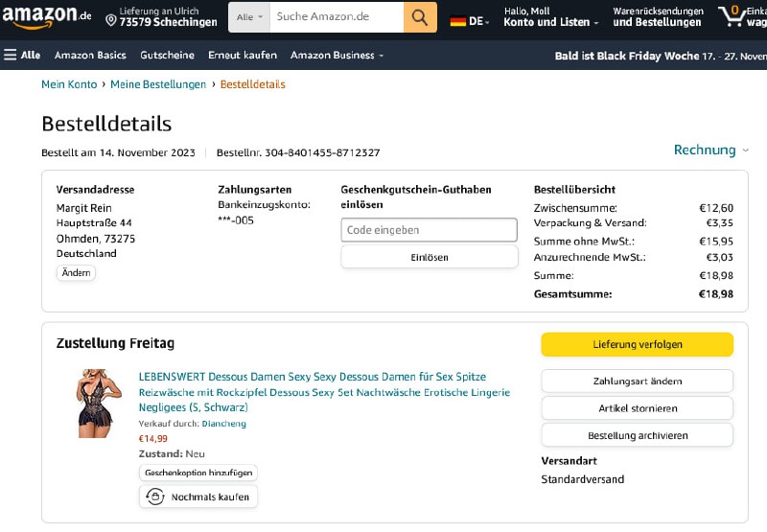Click the Artikel stornieren button
Image resolution: width=767 pixels, height=532 pixels.
pyautogui.click(x=637, y=408)
